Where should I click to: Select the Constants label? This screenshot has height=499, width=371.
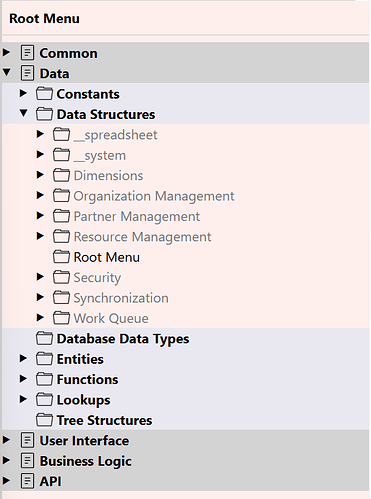click(x=88, y=94)
